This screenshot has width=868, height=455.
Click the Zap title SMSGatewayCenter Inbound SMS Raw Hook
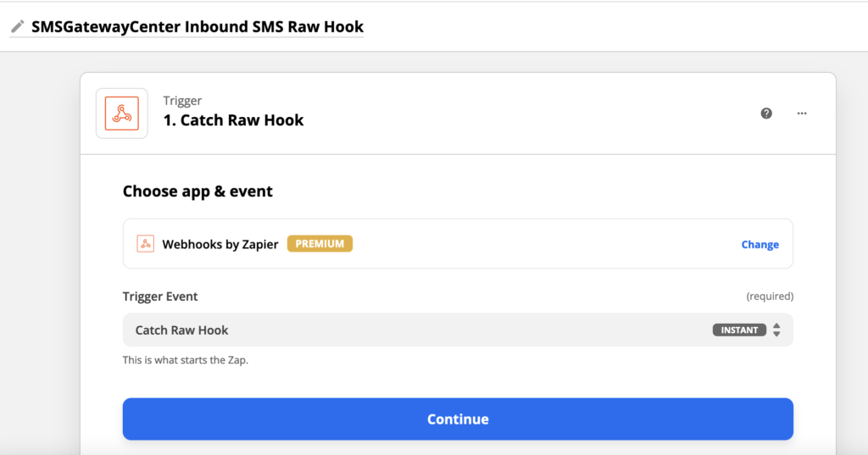pyautogui.click(x=198, y=27)
